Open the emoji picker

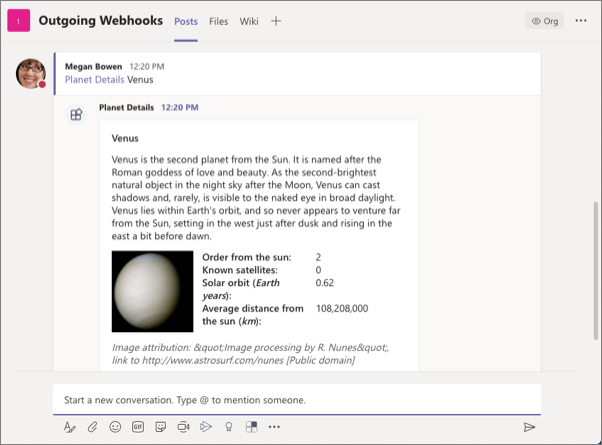tap(115, 427)
